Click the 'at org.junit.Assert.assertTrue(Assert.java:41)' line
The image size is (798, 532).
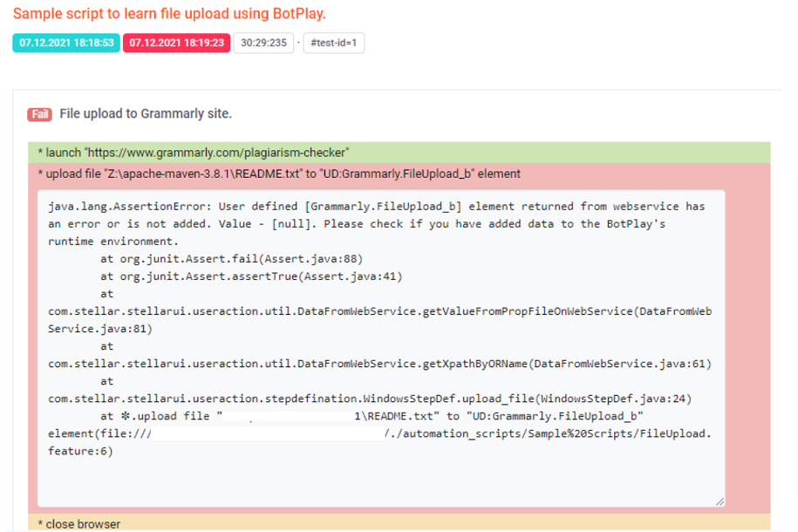click(251, 276)
